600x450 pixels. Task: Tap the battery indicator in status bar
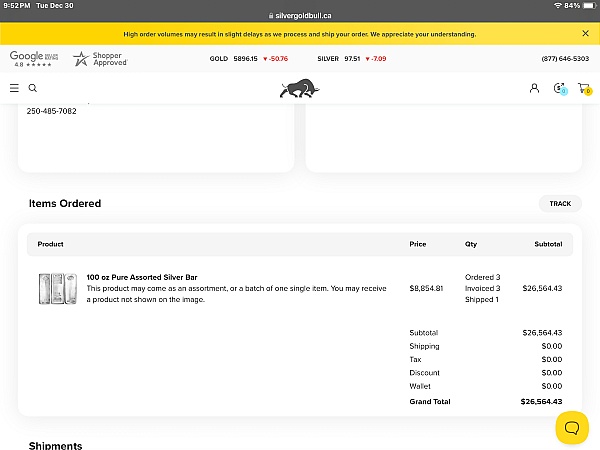tap(586, 5)
